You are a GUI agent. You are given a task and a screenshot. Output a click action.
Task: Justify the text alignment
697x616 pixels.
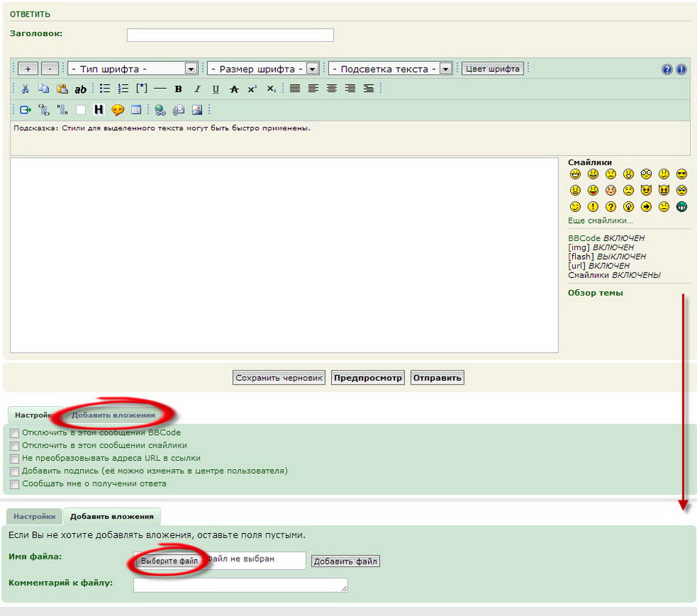coord(295,88)
